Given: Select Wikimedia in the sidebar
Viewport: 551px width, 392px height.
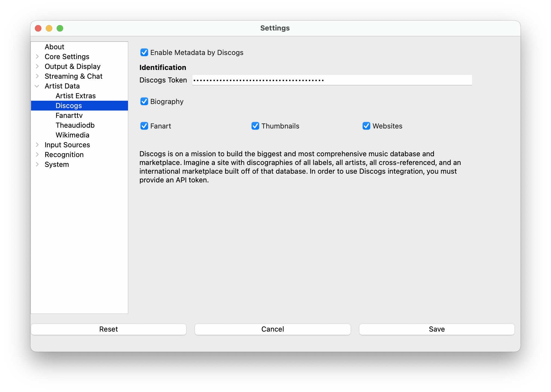Looking at the screenshot, I should (72, 135).
